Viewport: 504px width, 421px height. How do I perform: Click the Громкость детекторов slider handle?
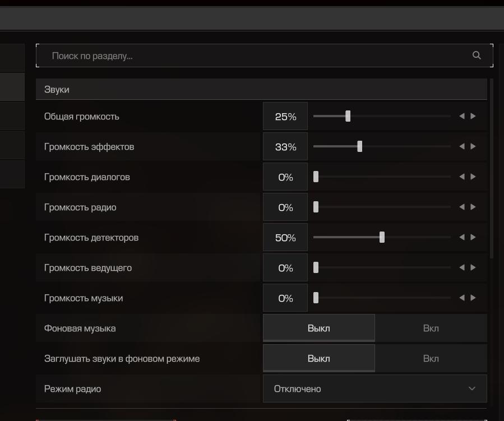point(382,237)
